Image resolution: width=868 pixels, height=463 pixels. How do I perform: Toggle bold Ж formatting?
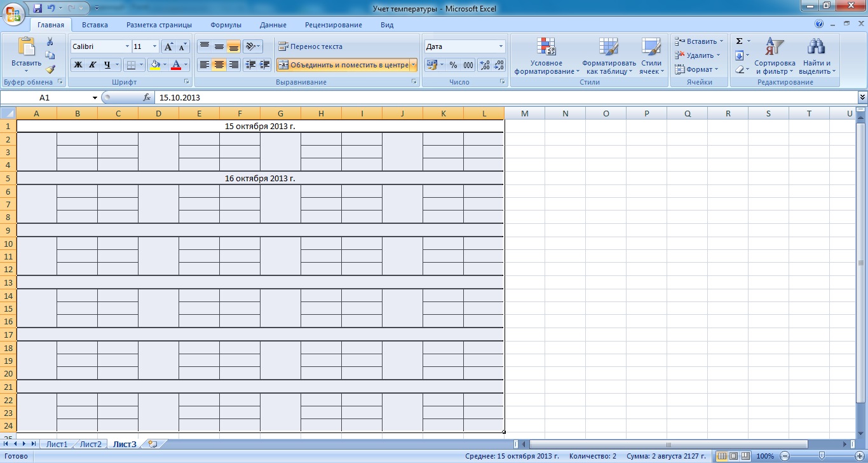tap(78, 64)
